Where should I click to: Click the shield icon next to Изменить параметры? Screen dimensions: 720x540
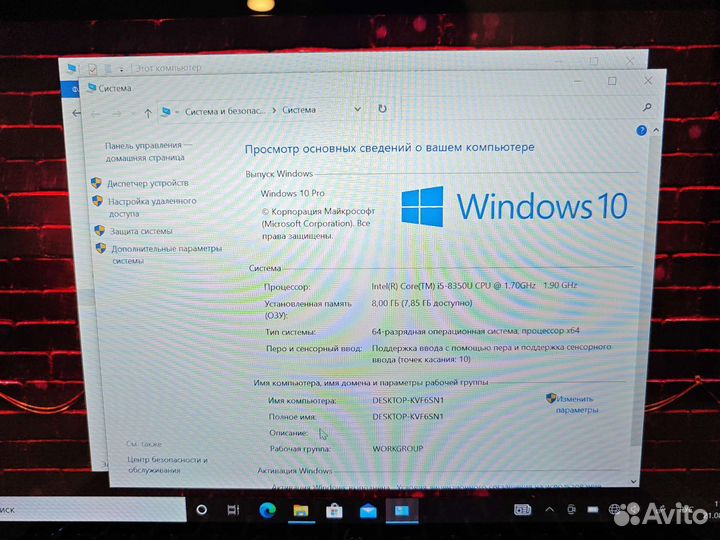[551, 398]
